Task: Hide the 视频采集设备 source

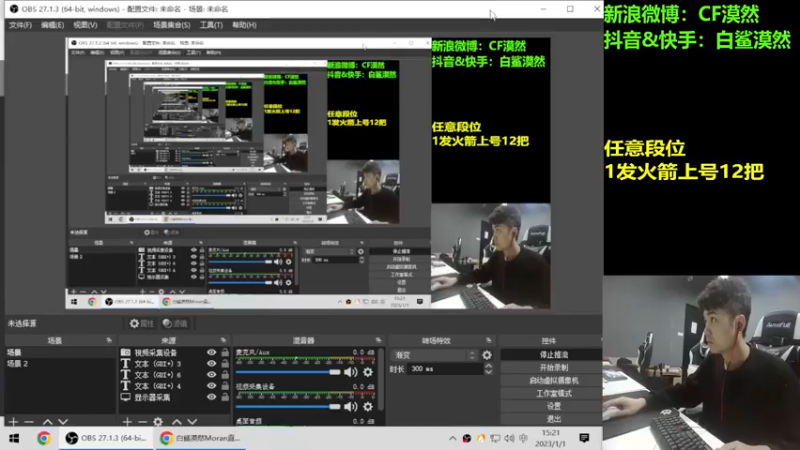Action: point(211,353)
